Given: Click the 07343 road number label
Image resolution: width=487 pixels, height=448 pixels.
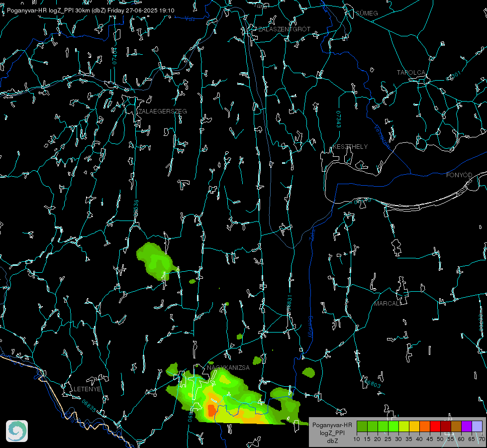Looking at the screenshot, I should pyautogui.click(x=339, y=119).
